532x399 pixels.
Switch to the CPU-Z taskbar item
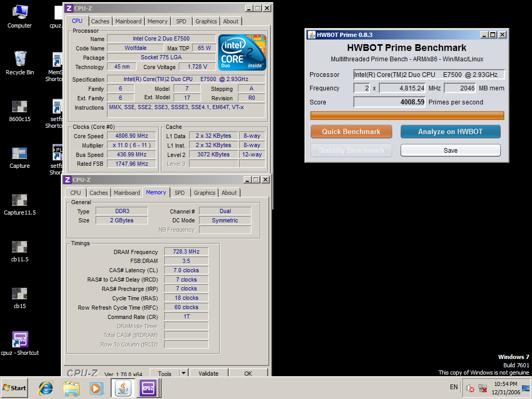[148, 388]
